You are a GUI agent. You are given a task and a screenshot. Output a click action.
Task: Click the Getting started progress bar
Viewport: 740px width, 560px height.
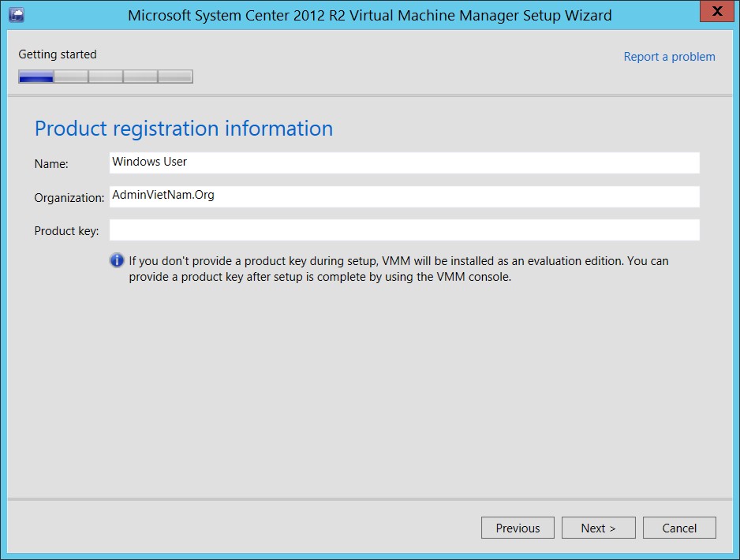pos(106,77)
